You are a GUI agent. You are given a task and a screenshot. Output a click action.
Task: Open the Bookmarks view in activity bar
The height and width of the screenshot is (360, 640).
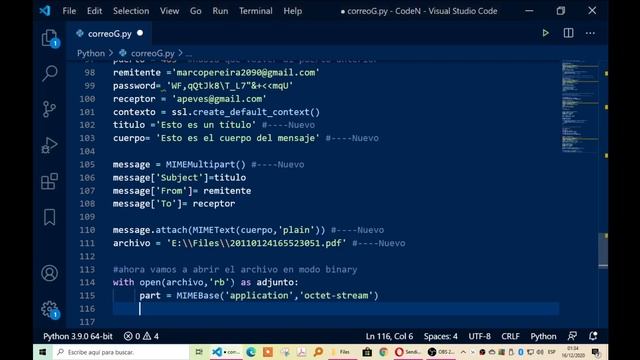point(49,217)
